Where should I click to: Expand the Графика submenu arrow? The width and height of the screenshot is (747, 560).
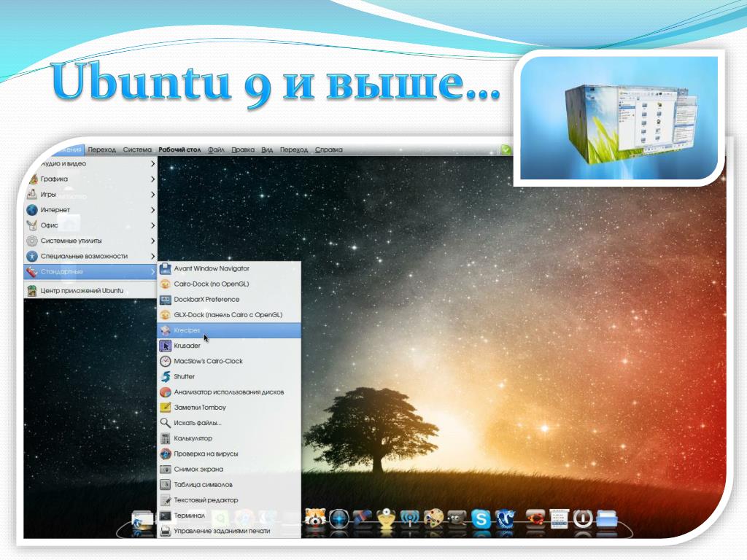coord(152,179)
